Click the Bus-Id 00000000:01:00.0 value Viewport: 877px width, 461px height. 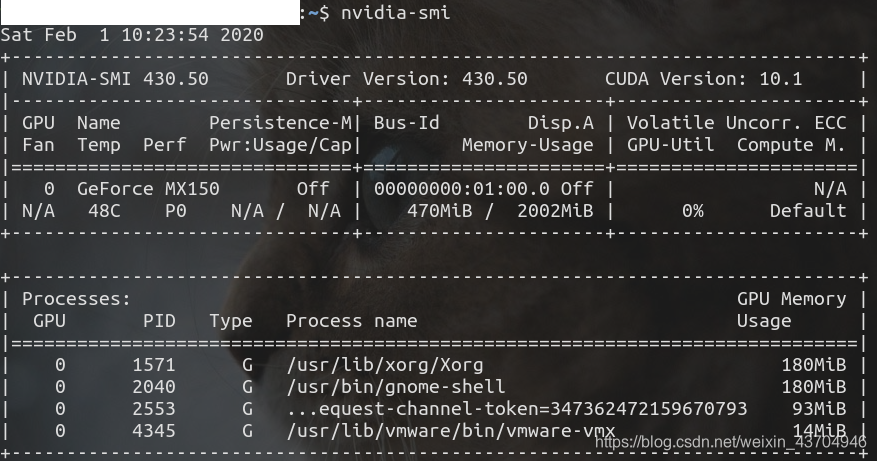(462, 189)
